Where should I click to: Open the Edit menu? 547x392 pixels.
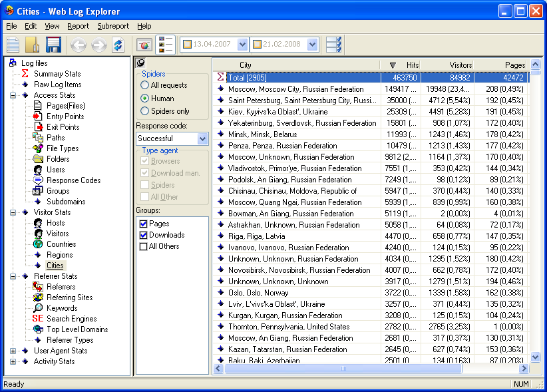pyautogui.click(x=31, y=26)
